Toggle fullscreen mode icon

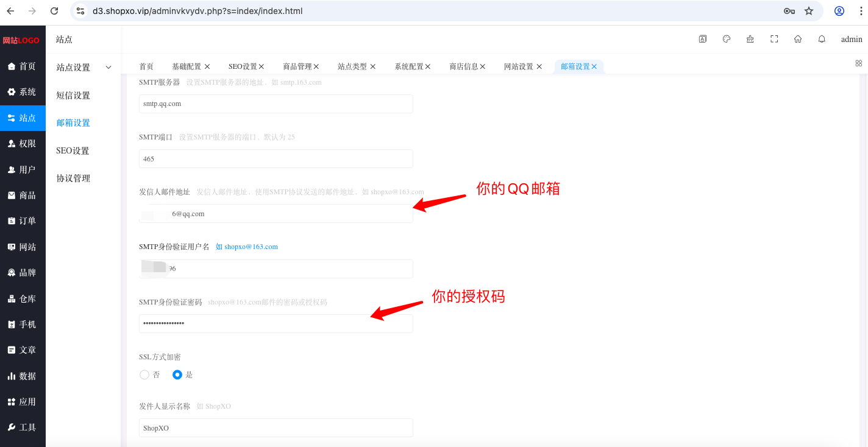point(774,39)
